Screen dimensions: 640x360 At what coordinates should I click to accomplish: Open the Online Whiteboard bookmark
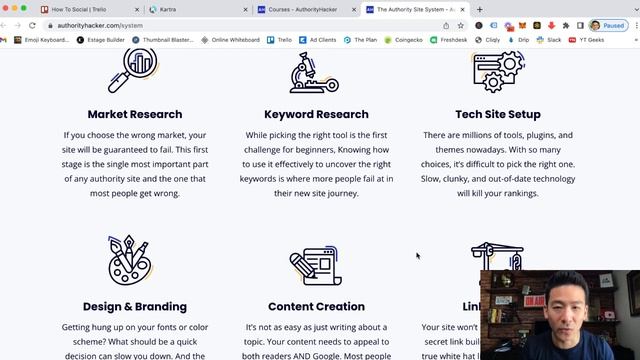click(231, 40)
